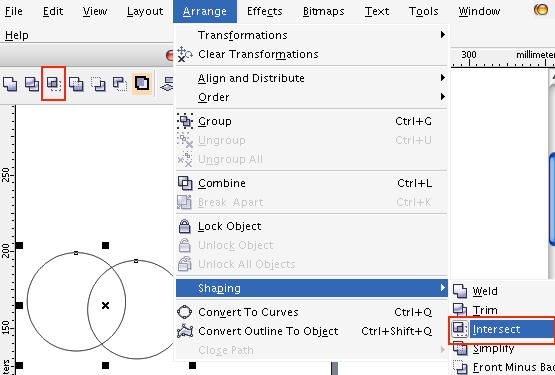Open the Bitmaps menu

pyautogui.click(x=324, y=11)
